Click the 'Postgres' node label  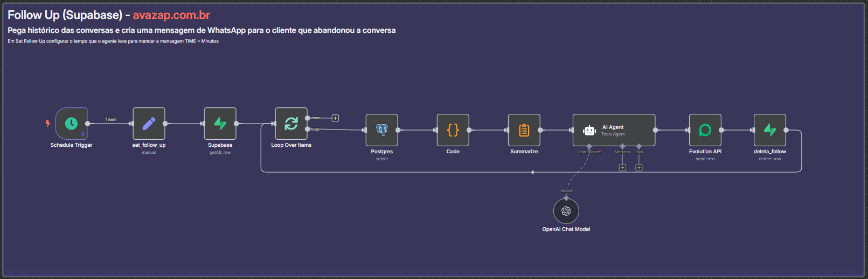pos(381,152)
